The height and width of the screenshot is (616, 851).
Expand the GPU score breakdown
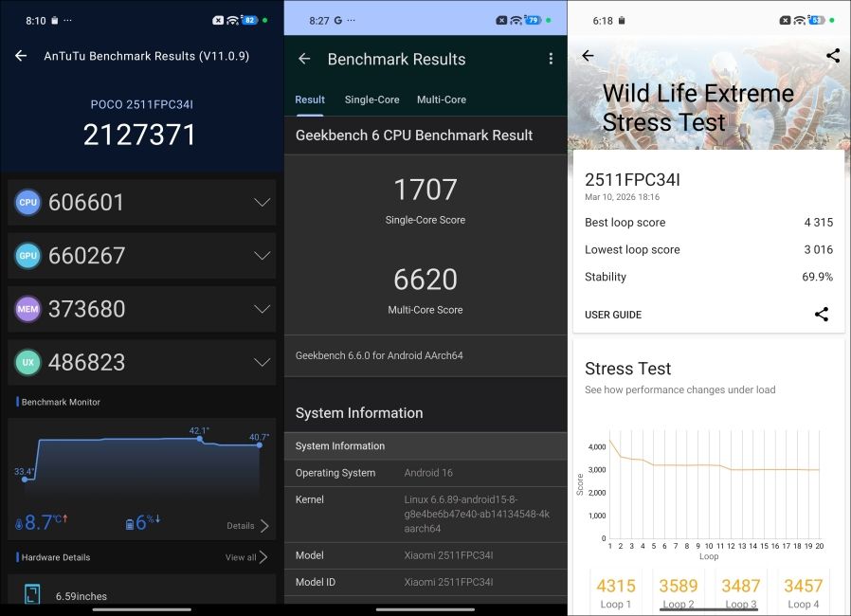(x=263, y=255)
